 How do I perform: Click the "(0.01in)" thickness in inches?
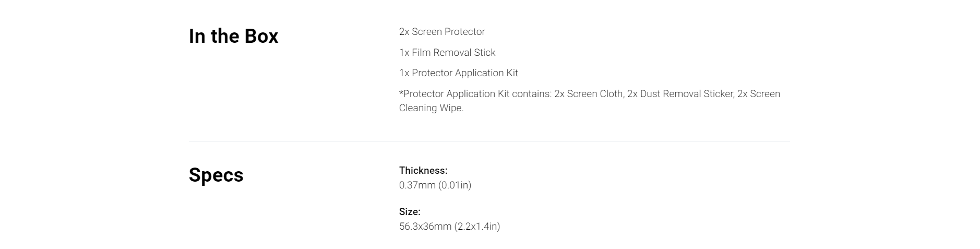455,185
